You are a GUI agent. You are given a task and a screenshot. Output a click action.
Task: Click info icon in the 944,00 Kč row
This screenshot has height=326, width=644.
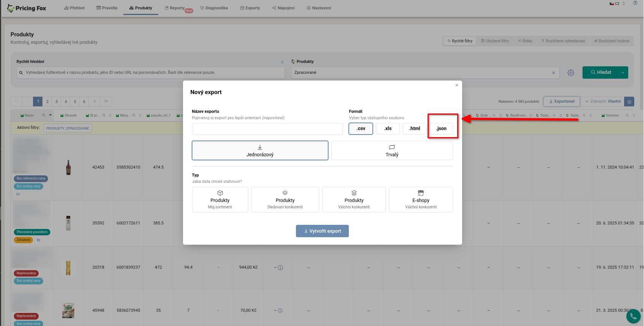pos(280,268)
